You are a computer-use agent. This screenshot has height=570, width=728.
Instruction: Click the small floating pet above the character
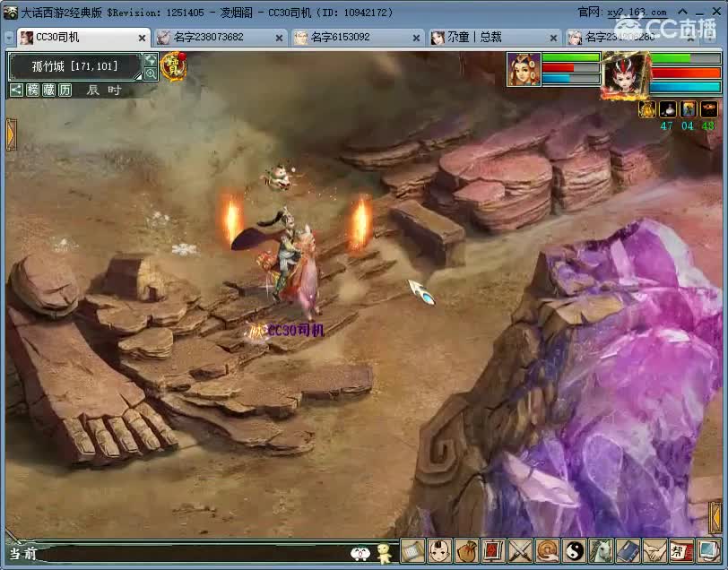click(x=279, y=177)
